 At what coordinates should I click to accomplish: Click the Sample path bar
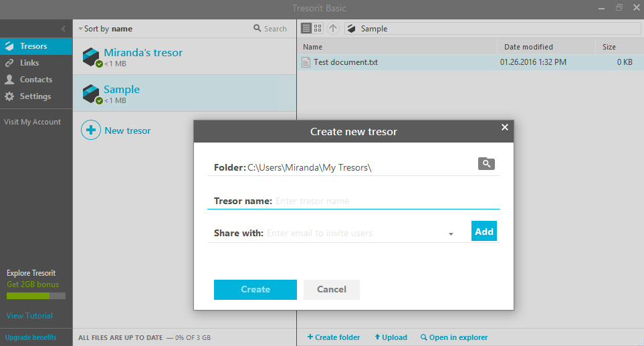point(492,28)
